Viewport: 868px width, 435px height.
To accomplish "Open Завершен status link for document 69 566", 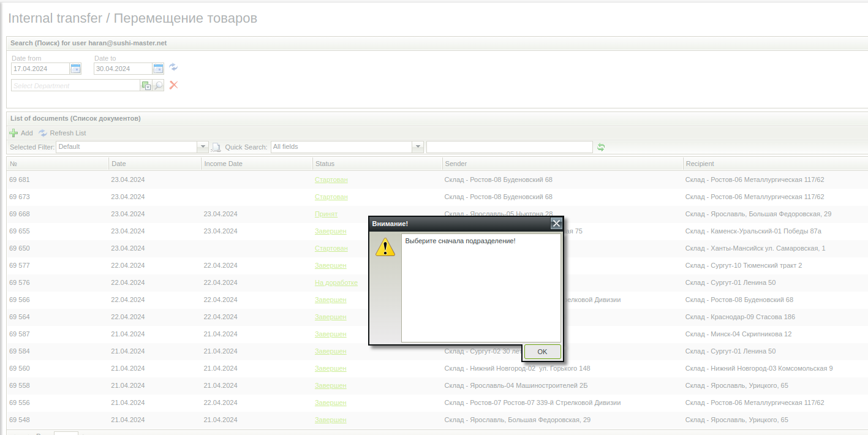I will pyautogui.click(x=330, y=300).
